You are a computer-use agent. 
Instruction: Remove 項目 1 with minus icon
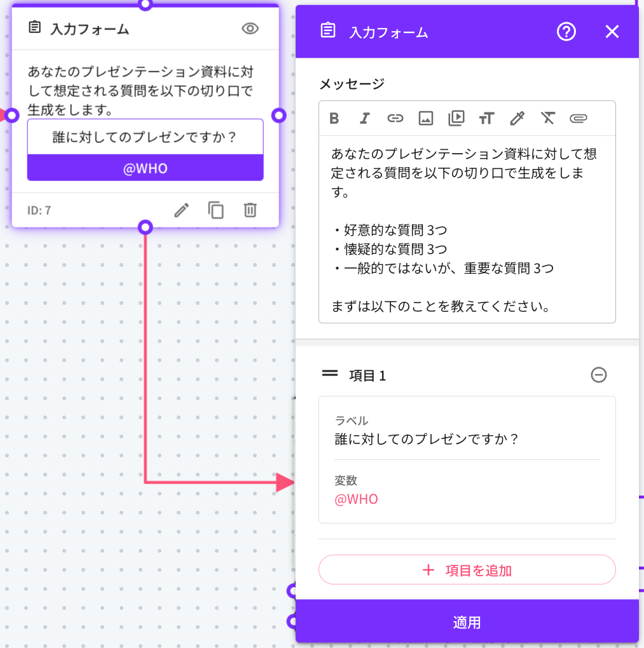(598, 375)
